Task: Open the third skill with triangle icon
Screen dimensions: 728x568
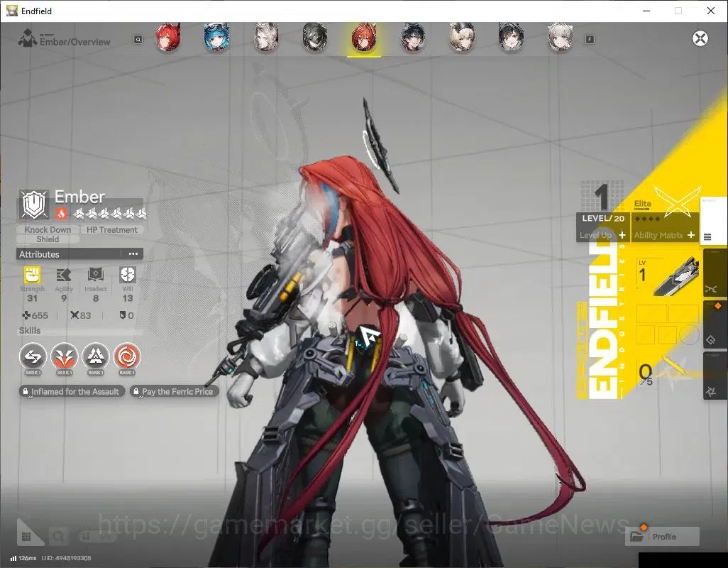Action: (x=96, y=356)
